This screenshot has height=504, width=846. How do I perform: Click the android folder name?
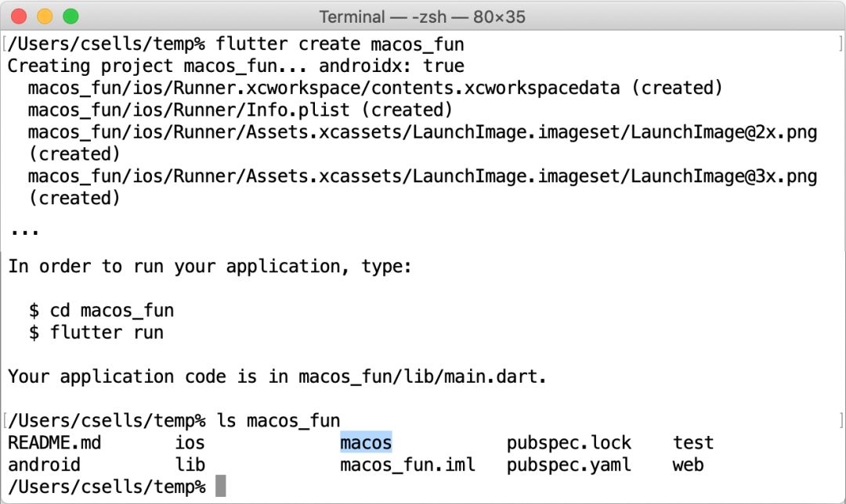click(44, 465)
